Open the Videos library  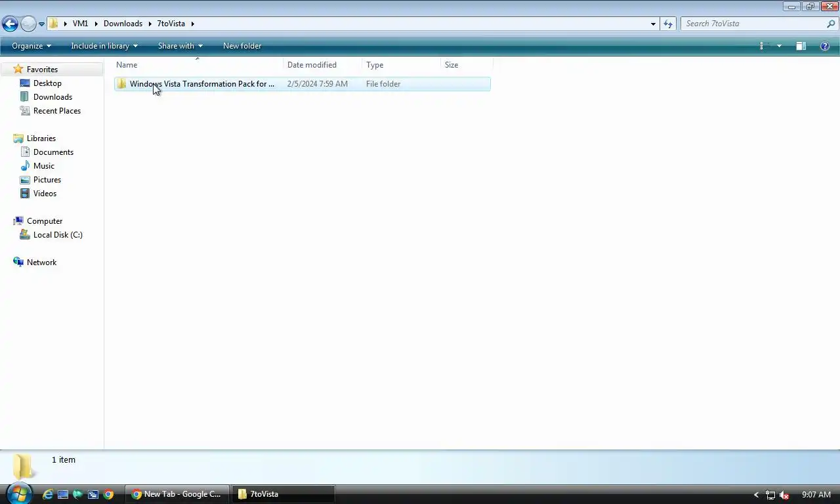[x=45, y=194]
